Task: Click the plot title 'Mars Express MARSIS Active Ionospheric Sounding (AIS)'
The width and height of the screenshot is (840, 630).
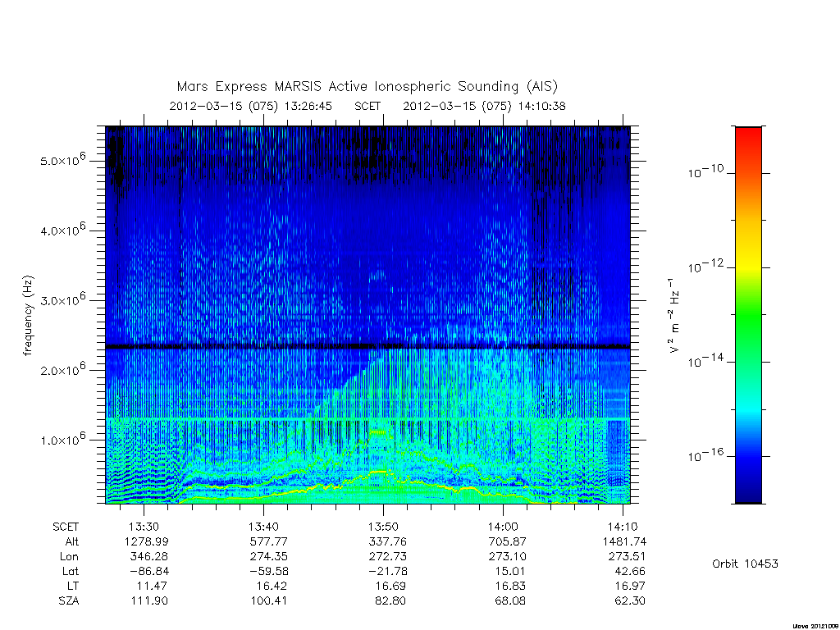Action: coord(367,86)
